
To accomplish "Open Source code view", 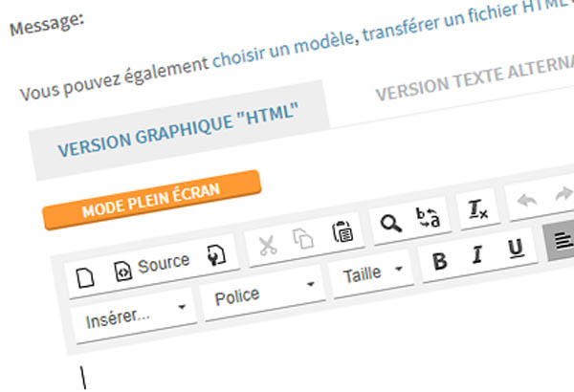I will [151, 265].
